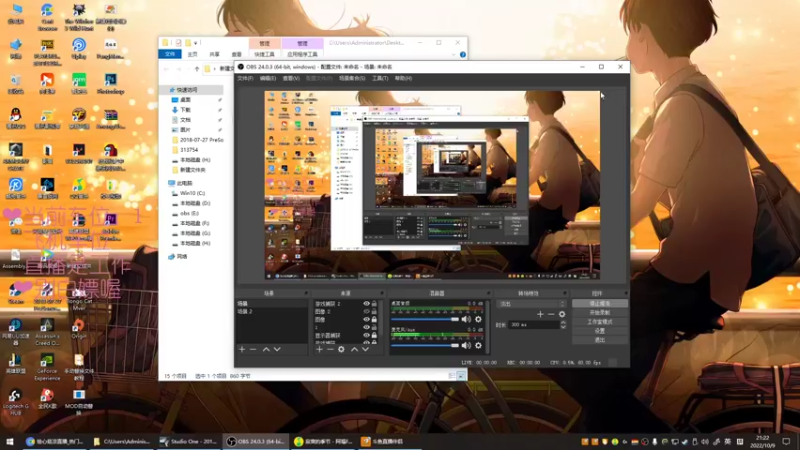Open OBS 工具(T) menu

(x=380, y=79)
